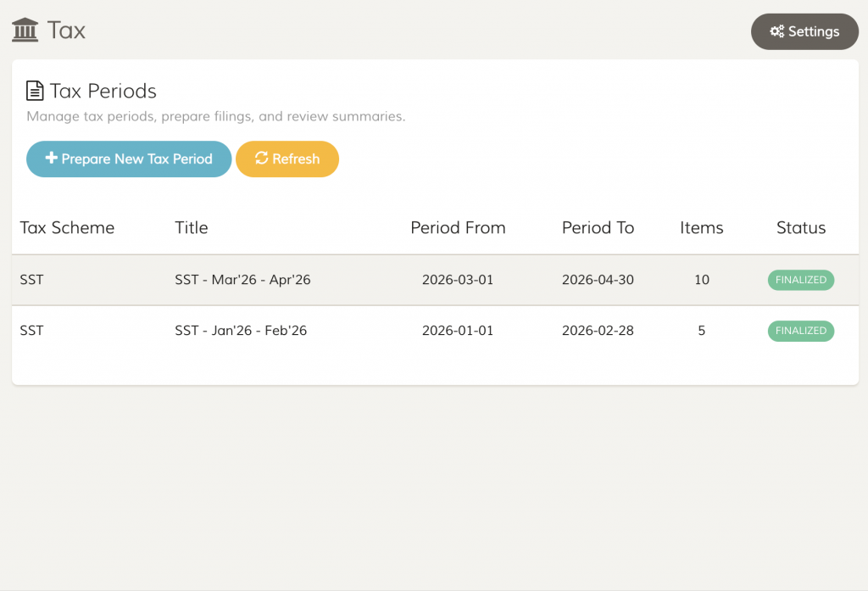Click the Tax Periods document icon

(x=35, y=91)
